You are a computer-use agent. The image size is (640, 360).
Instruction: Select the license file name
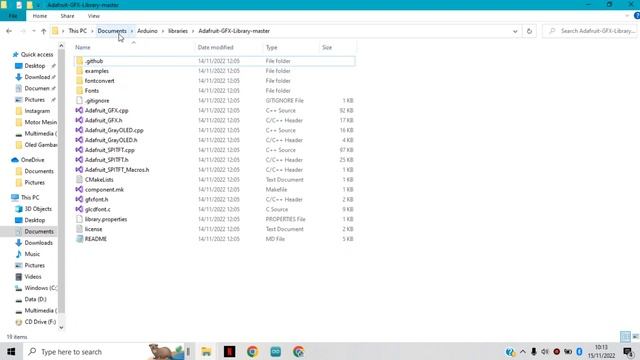(x=93, y=229)
